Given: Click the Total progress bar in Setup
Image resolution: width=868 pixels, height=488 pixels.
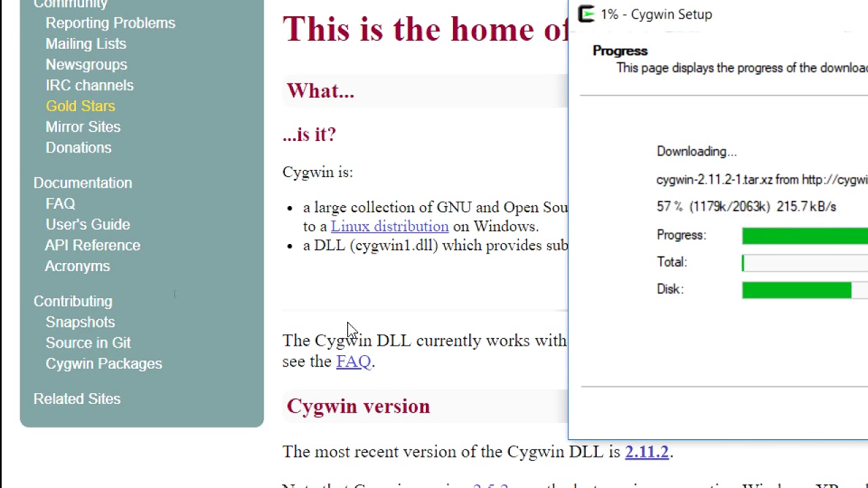Looking at the screenshot, I should (x=805, y=263).
